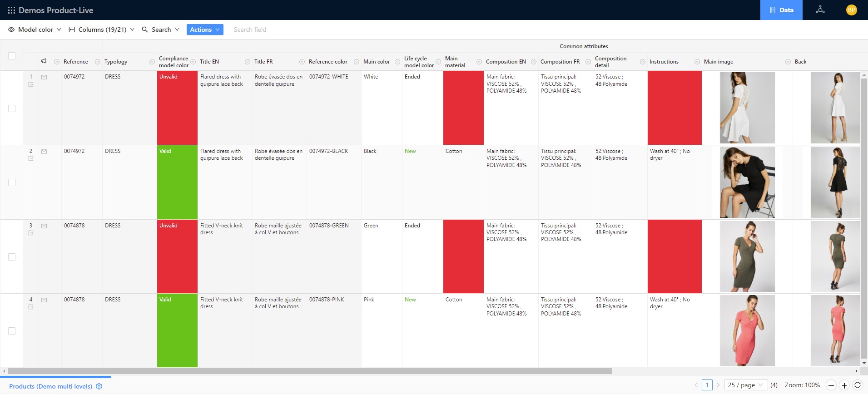Click the network structure icon in header
This screenshot has width=868, height=394.
pos(820,10)
